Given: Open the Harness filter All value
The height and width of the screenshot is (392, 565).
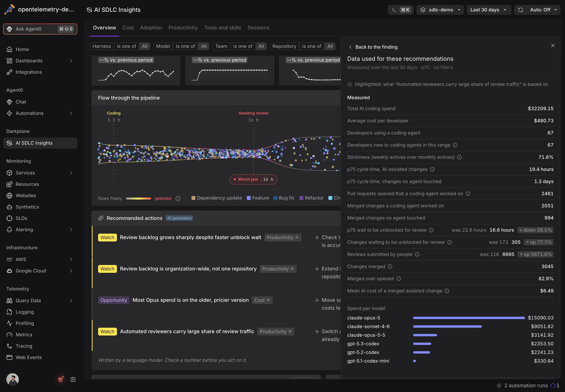Looking at the screenshot, I should [x=145, y=46].
